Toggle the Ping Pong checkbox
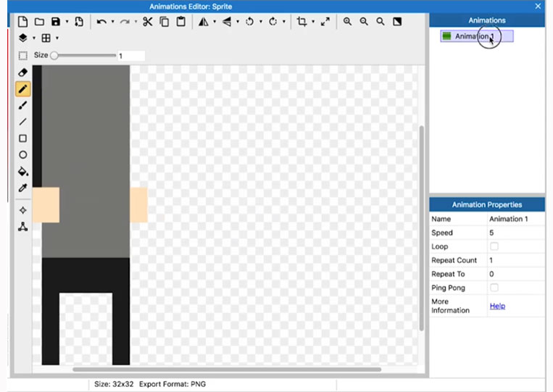 tap(494, 288)
